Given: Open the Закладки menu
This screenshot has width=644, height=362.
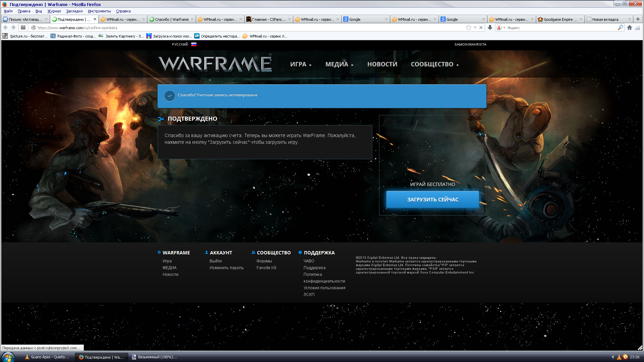Looking at the screenshot, I should tap(74, 11).
